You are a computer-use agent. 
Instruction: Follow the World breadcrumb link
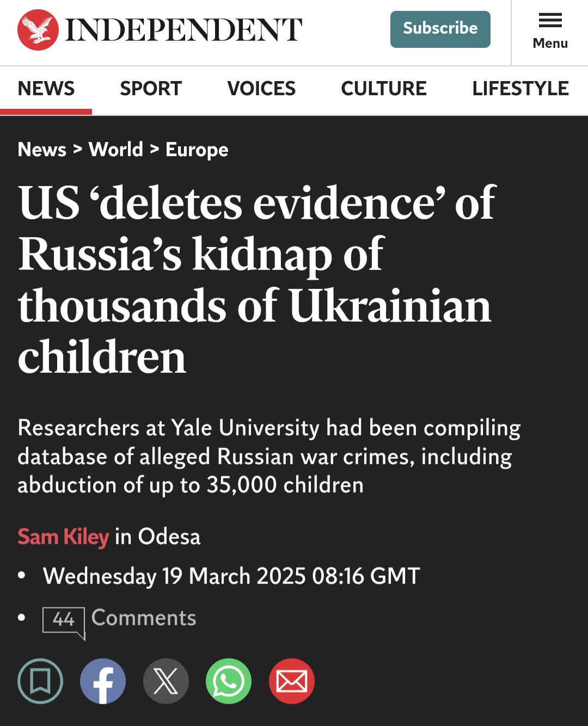pyautogui.click(x=116, y=149)
